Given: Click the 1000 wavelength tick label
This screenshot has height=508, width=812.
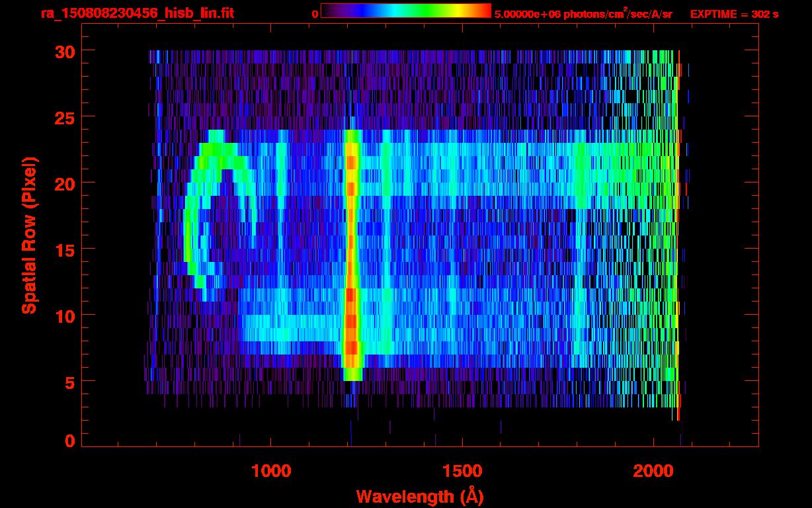Looking at the screenshot, I should coord(271,471).
